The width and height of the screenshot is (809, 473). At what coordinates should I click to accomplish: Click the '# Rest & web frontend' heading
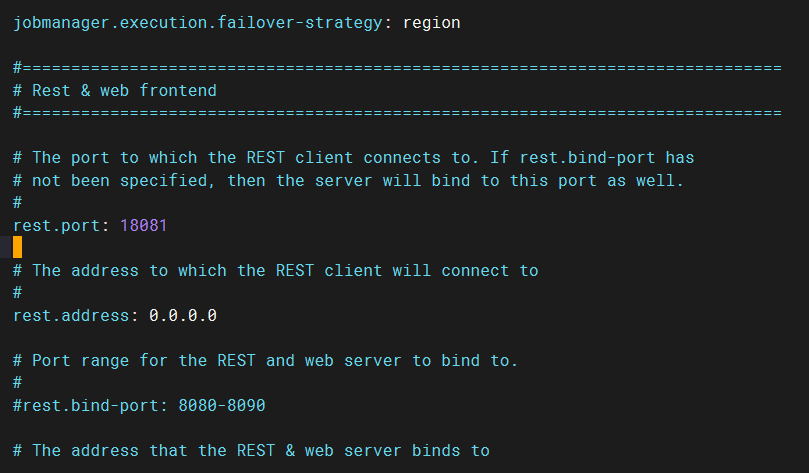[x=115, y=90]
